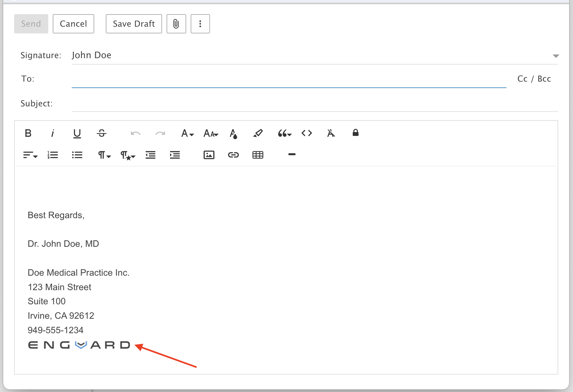Switch to code view
Image resolution: width=573 pixels, height=392 pixels.
point(307,133)
